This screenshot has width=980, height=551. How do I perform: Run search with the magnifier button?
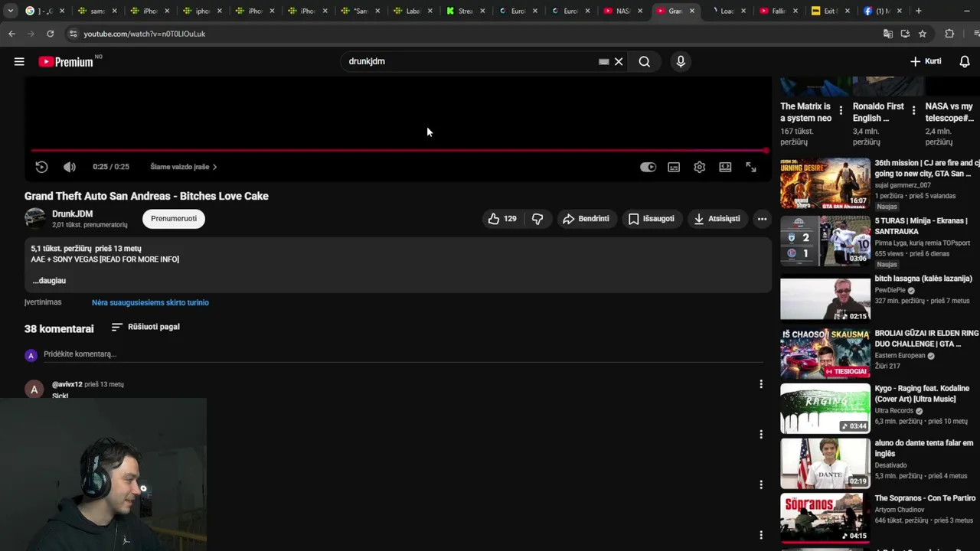645,61
